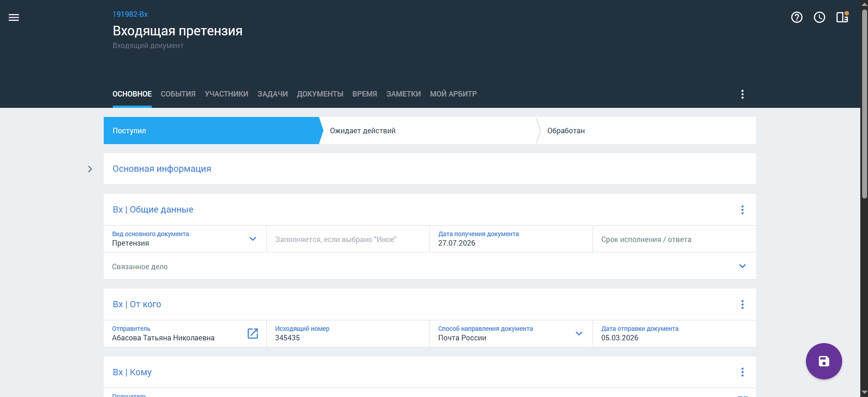
Task: Click the Срок исполнения / ответа field
Action: coord(674,239)
